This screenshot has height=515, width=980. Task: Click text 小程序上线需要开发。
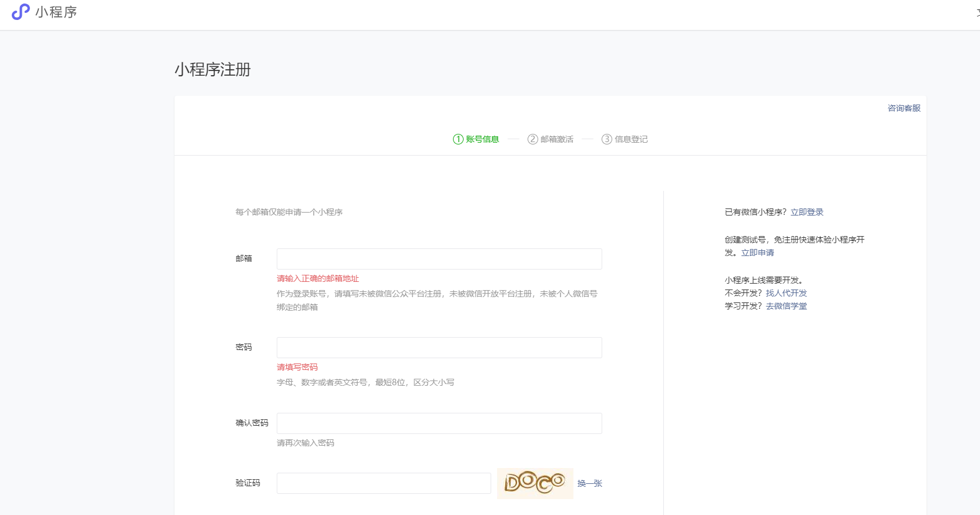[x=764, y=280]
